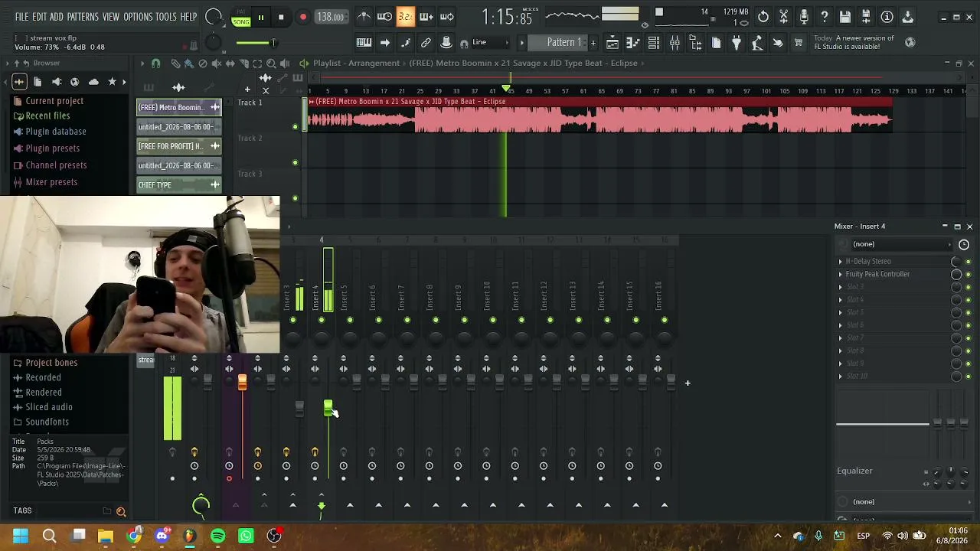Select the playlist zoom tool icon
Image resolution: width=980 pixels, height=551 pixels.
pos(271,64)
